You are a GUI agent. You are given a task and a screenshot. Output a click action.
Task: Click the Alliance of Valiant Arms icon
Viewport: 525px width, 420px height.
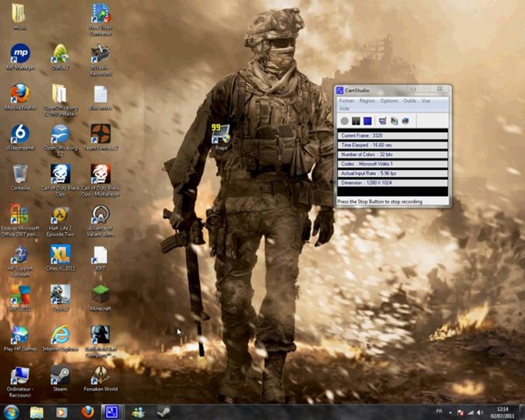[100, 221]
